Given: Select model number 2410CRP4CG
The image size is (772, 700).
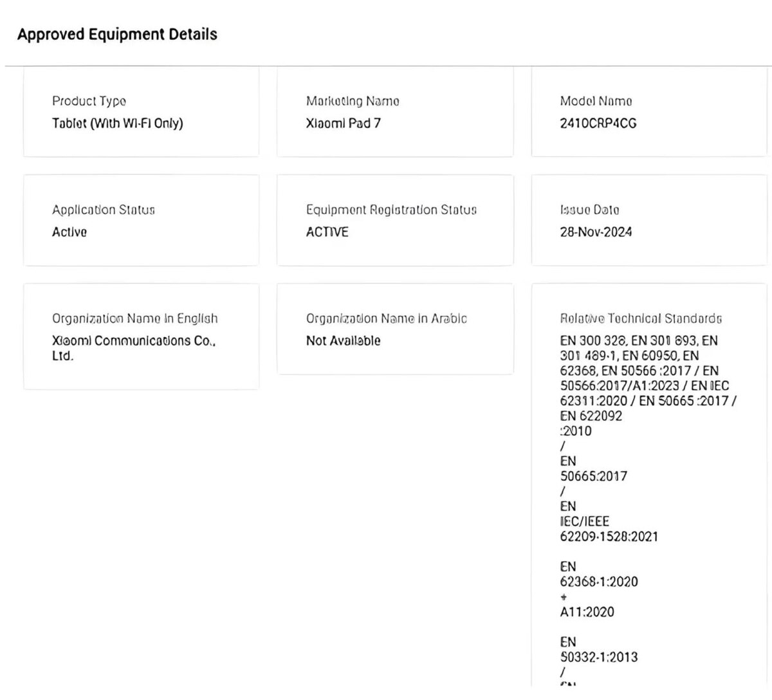Looking at the screenshot, I should [x=598, y=123].
